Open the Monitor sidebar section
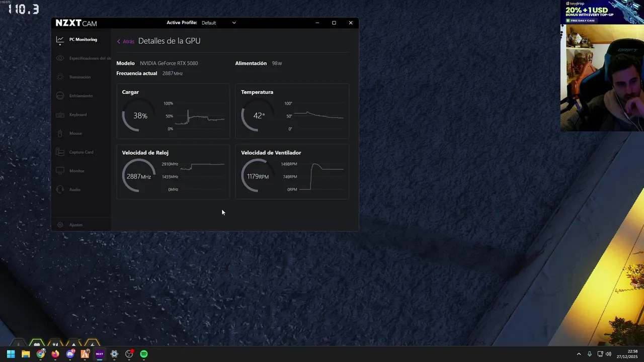This screenshot has height=362, width=644. pos(80,171)
